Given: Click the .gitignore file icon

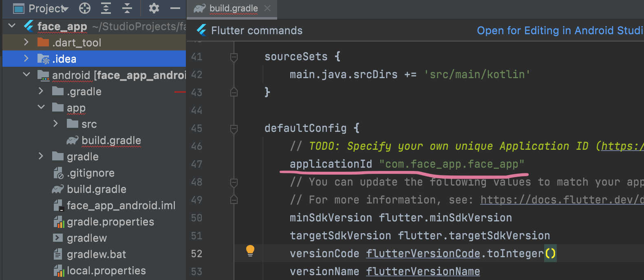Looking at the screenshot, I should (x=58, y=173).
